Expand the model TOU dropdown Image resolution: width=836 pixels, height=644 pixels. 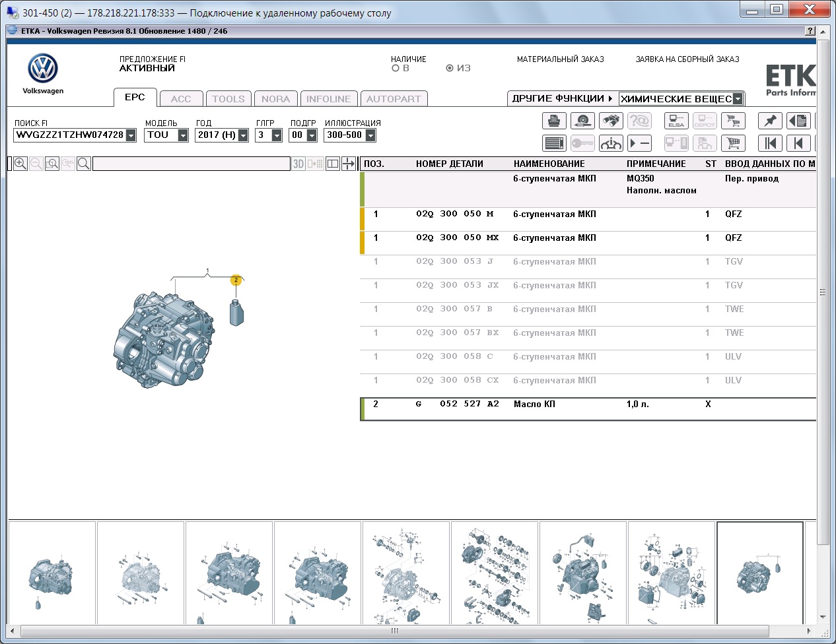(x=183, y=135)
